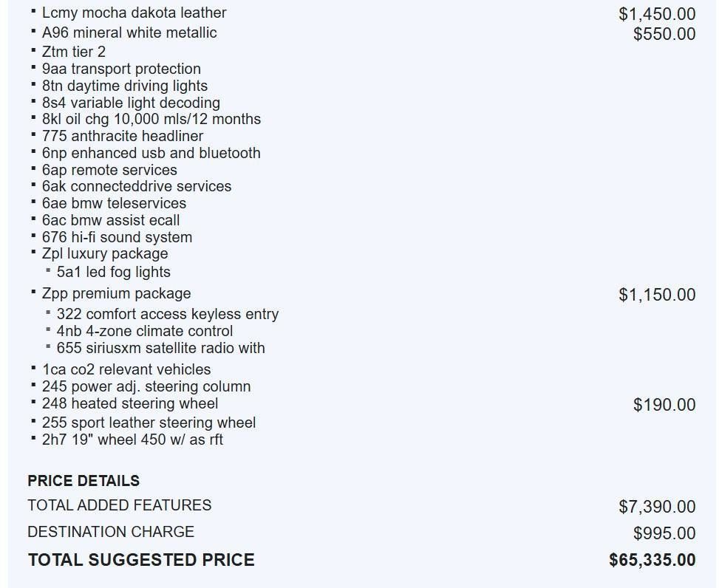The height and width of the screenshot is (588, 719).
Task: Click the $550.00 paint price
Action: tap(664, 34)
